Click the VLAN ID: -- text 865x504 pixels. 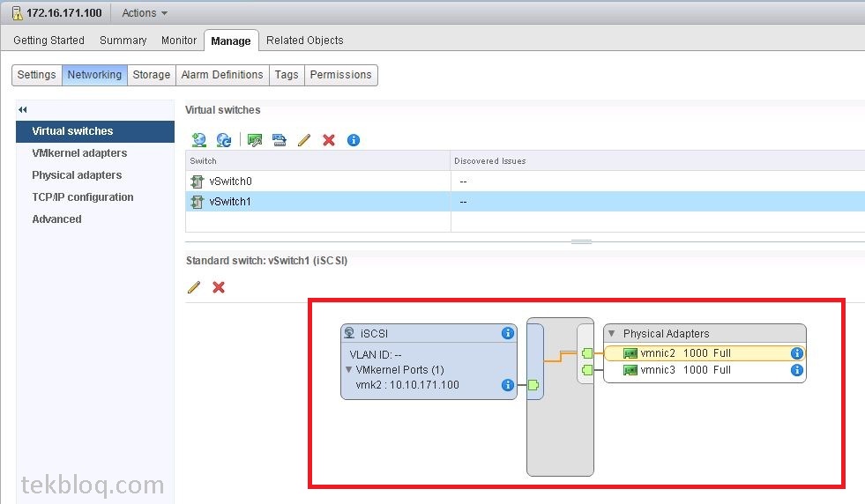pos(375,354)
